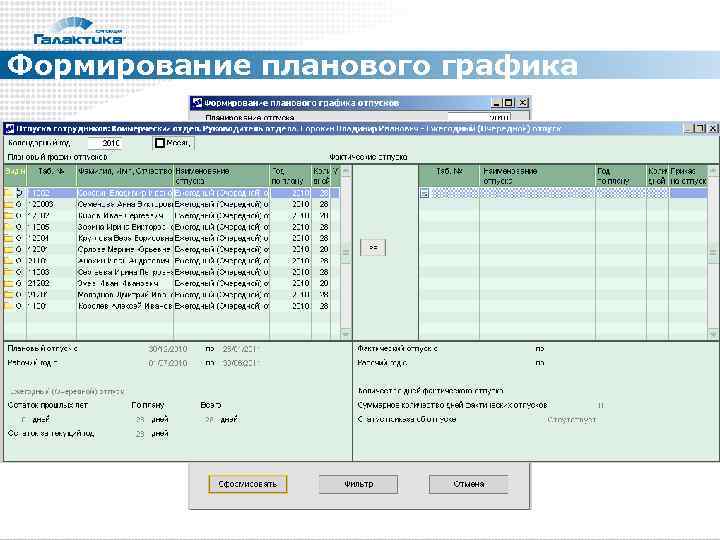Select the Орлова Марина Юрьевна name cell
The image size is (720, 540).
tap(125, 249)
